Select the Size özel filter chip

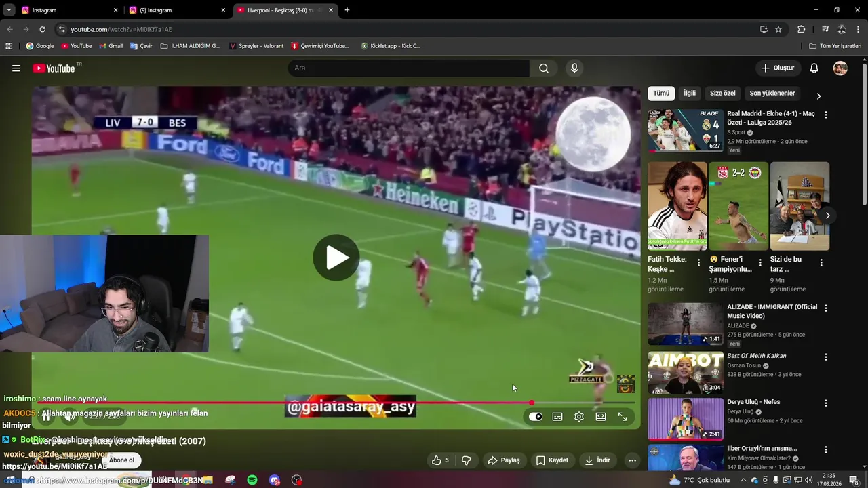[x=723, y=94]
